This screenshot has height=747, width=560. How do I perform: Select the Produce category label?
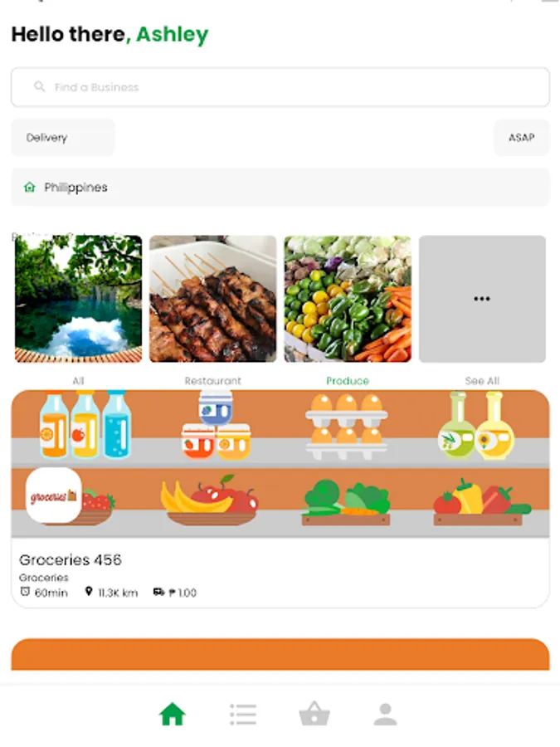(348, 381)
